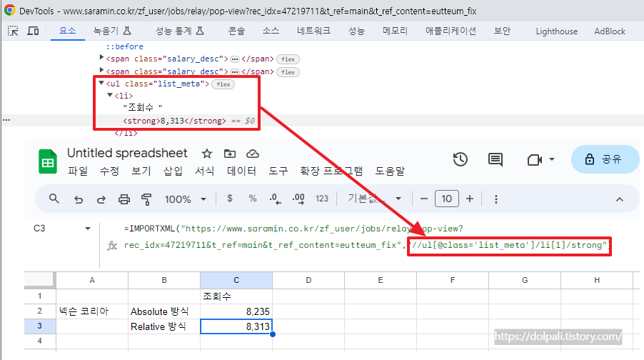Open the 보안 (Security) tab

click(502, 31)
